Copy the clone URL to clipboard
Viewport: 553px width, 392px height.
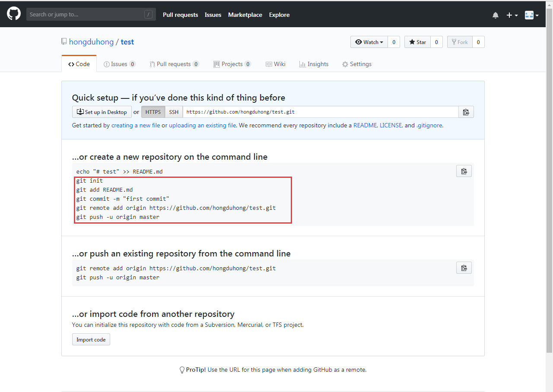click(466, 112)
